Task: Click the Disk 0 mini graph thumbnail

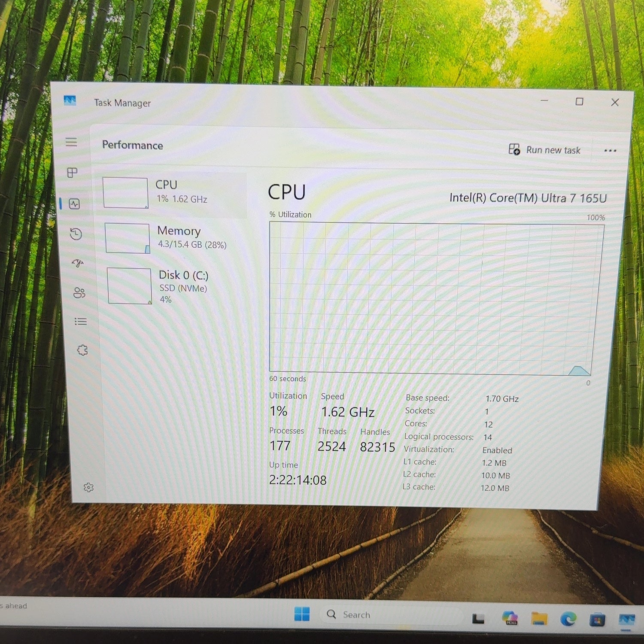Action: (129, 286)
